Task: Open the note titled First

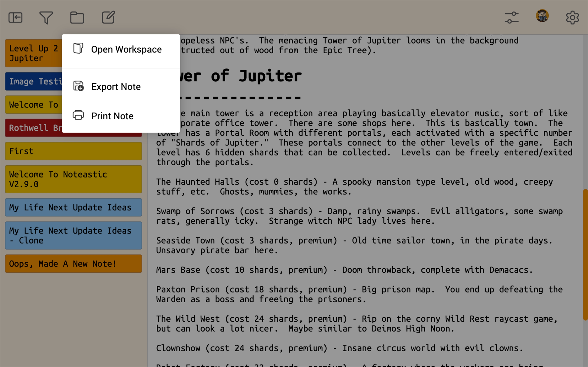Action: tap(73, 151)
